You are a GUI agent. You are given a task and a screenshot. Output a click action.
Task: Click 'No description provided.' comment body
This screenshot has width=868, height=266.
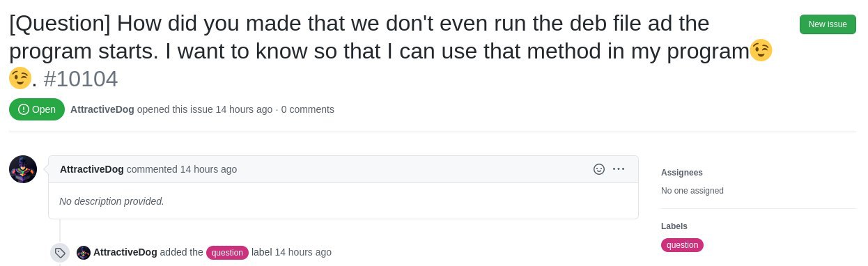tap(111, 201)
